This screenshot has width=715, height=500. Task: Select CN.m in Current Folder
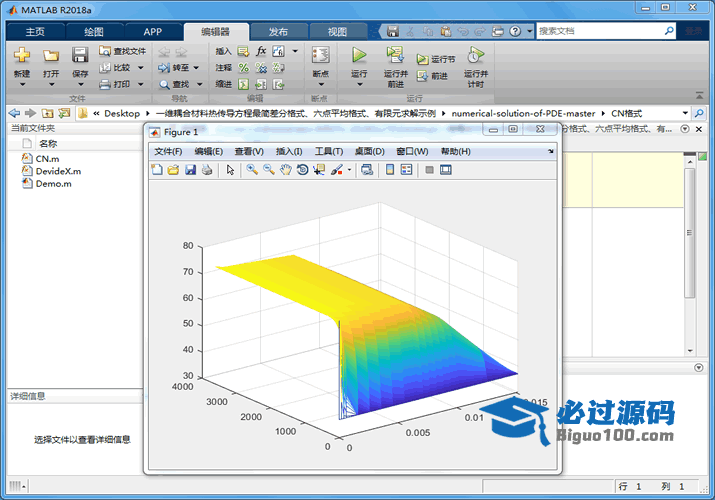(47, 159)
